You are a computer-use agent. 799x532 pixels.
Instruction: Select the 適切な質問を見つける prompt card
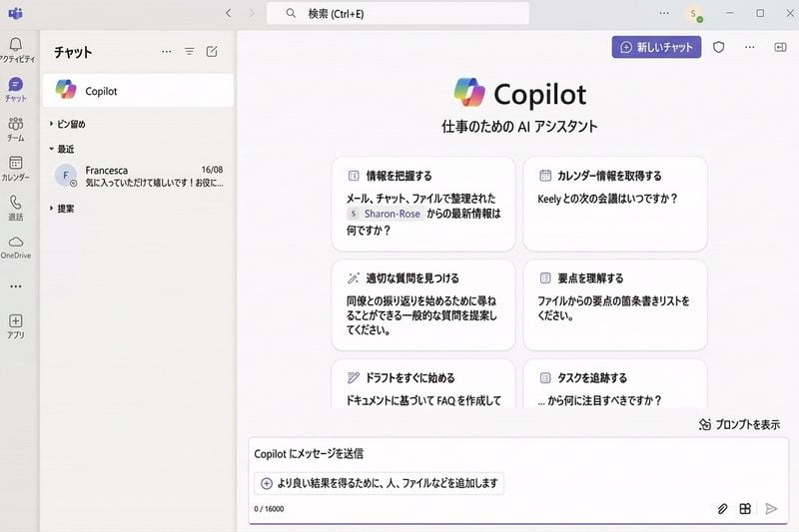pyautogui.click(x=423, y=305)
